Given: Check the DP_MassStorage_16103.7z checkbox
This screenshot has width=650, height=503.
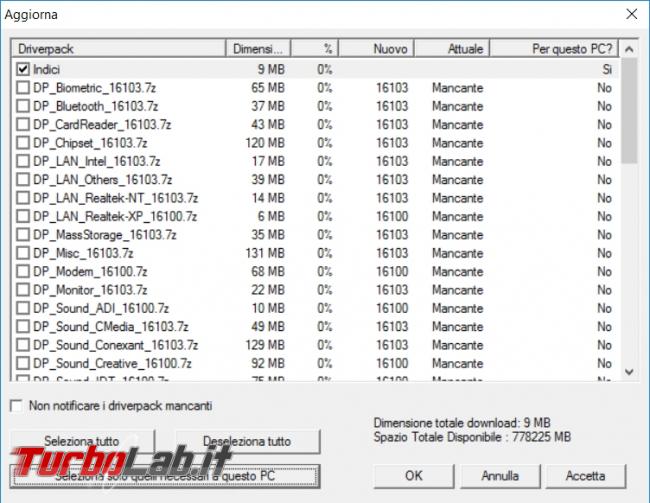Looking at the screenshot, I should point(23,235).
